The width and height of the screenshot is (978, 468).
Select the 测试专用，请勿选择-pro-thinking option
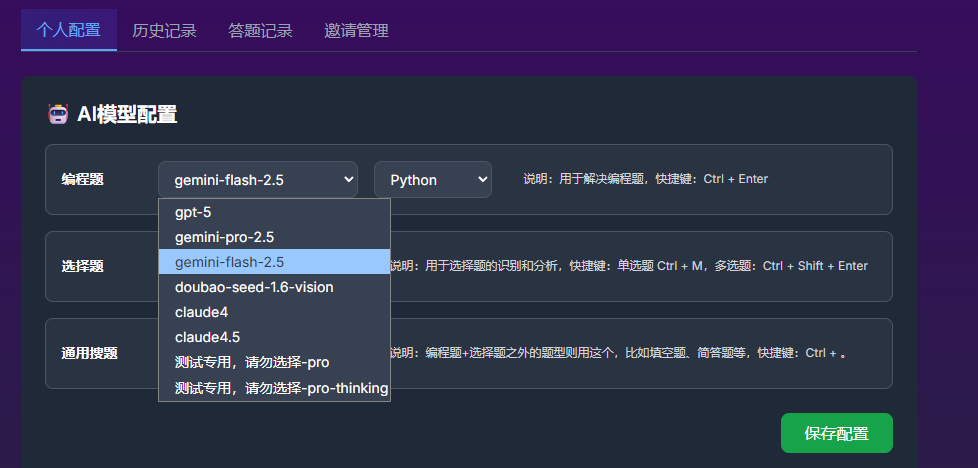click(281, 387)
